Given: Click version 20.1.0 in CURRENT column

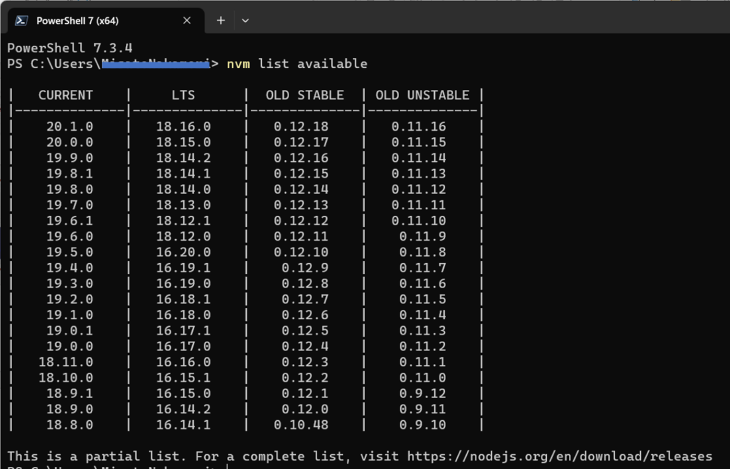Looking at the screenshot, I should point(69,127).
